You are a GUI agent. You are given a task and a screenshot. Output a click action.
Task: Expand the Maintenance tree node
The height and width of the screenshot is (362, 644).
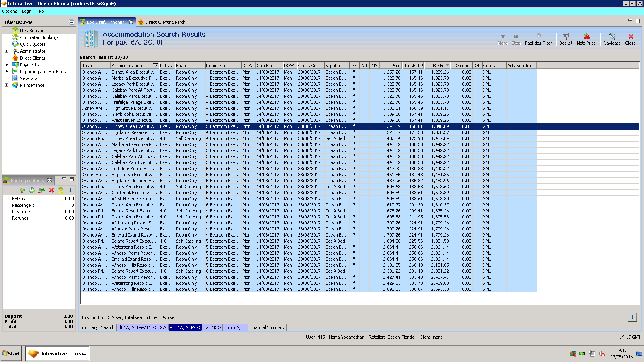point(6,85)
